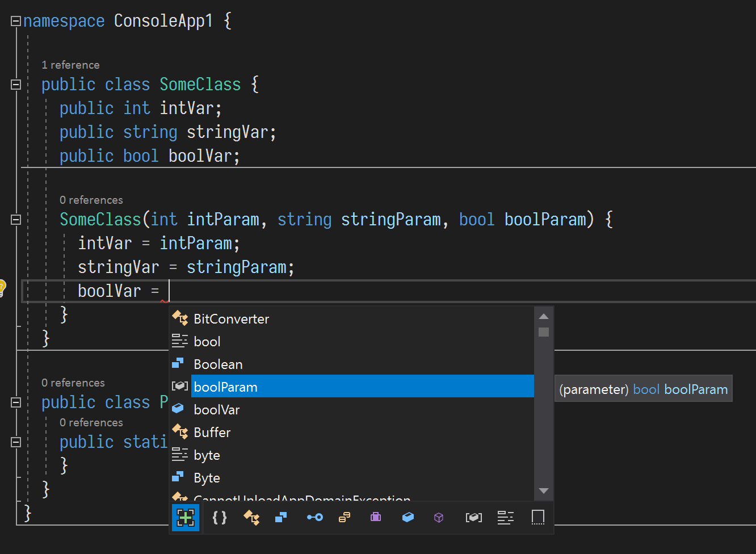
Task: Select the Structures filter icon
Action: (x=281, y=517)
